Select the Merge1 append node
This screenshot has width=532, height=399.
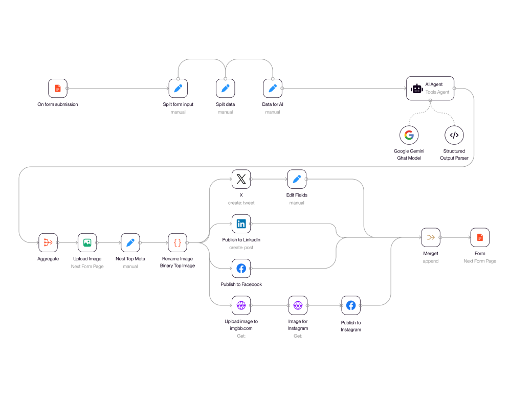(x=431, y=237)
